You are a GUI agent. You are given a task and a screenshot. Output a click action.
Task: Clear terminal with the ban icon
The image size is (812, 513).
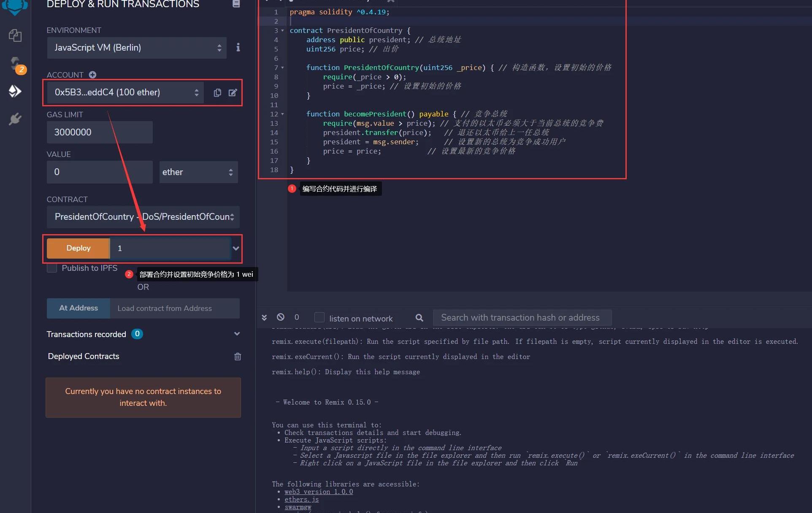coord(281,317)
